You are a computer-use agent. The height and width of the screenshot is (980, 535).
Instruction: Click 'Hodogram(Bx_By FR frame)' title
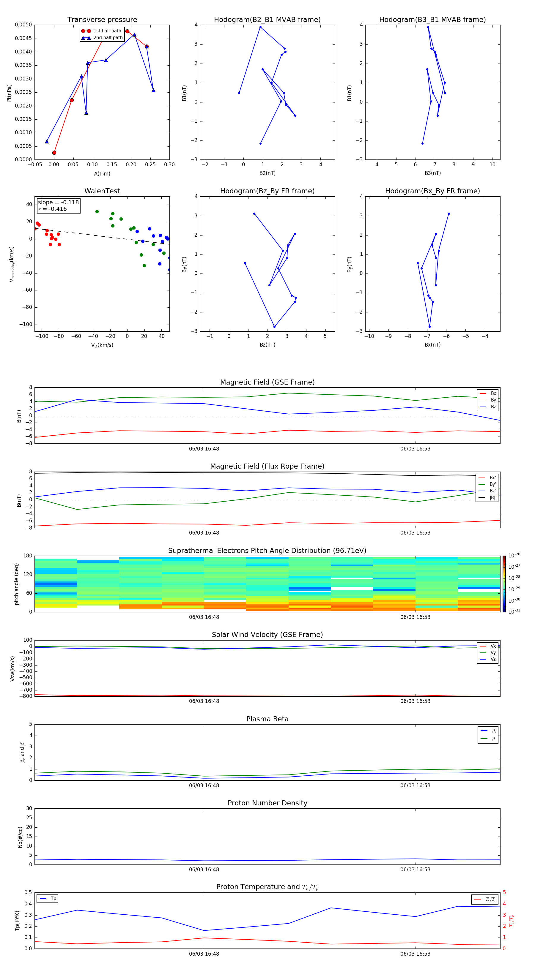click(x=432, y=191)
